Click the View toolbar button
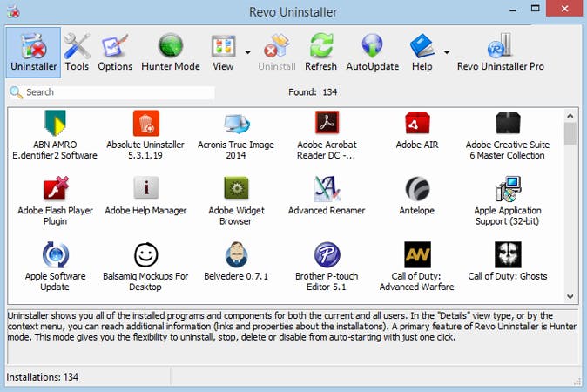Viewport: 587px width, 392px height. [223, 52]
